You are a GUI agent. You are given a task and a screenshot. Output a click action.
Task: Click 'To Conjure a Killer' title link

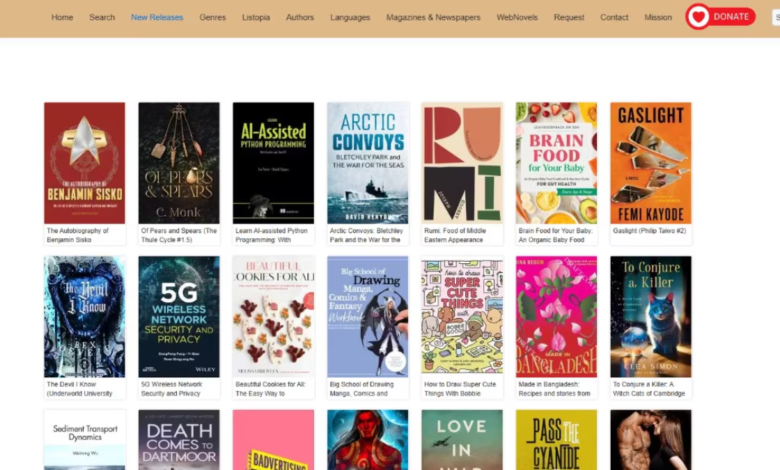[x=649, y=389]
